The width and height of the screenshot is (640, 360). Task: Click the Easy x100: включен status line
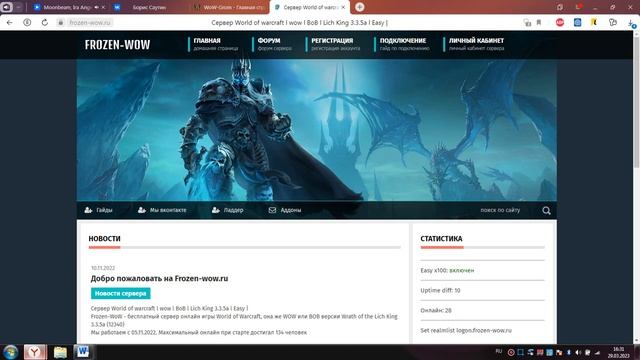(x=447, y=270)
